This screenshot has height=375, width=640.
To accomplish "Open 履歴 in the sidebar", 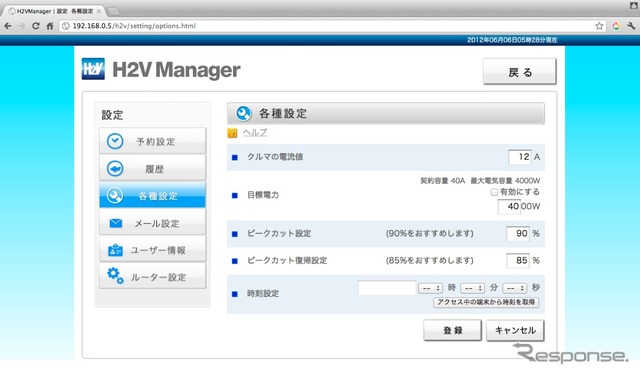I will 152,169.
